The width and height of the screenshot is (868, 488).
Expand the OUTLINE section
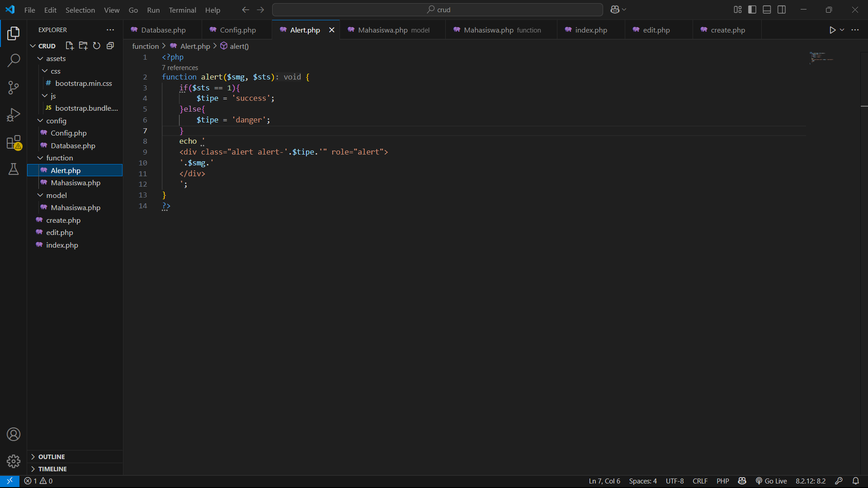(51, 457)
